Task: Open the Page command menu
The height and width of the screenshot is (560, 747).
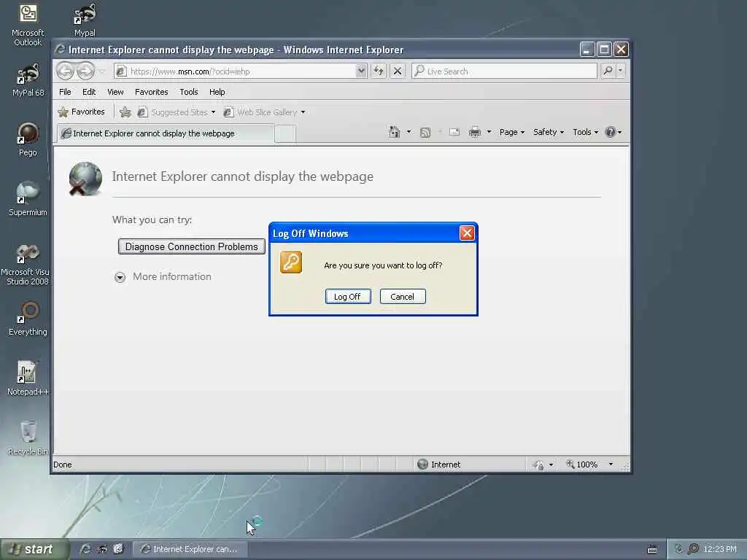Action: [511, 132]
